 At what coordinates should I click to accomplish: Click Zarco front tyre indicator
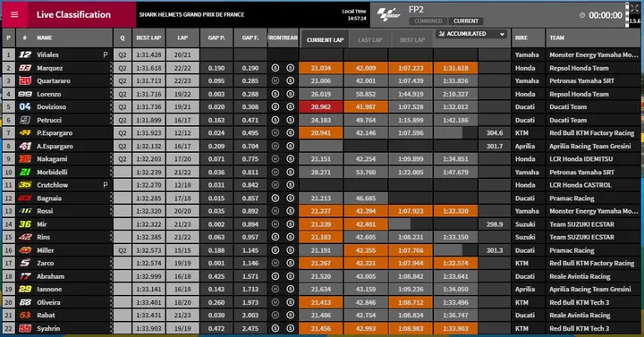(x=275, y=263)
